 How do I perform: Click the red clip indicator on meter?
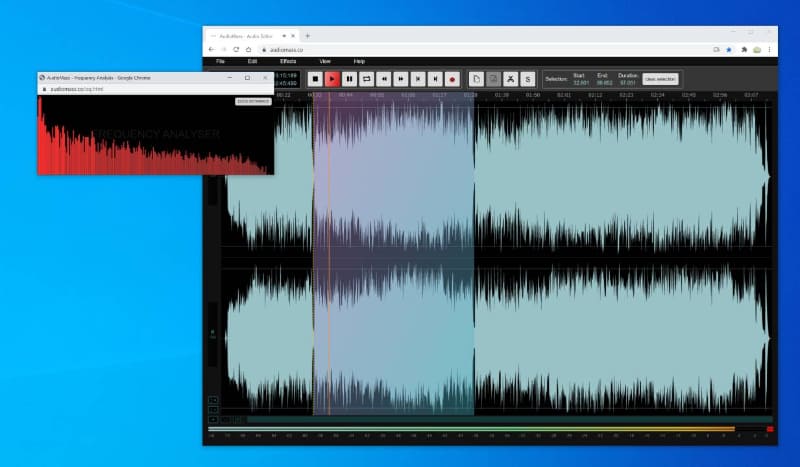[x=770, y=429]
